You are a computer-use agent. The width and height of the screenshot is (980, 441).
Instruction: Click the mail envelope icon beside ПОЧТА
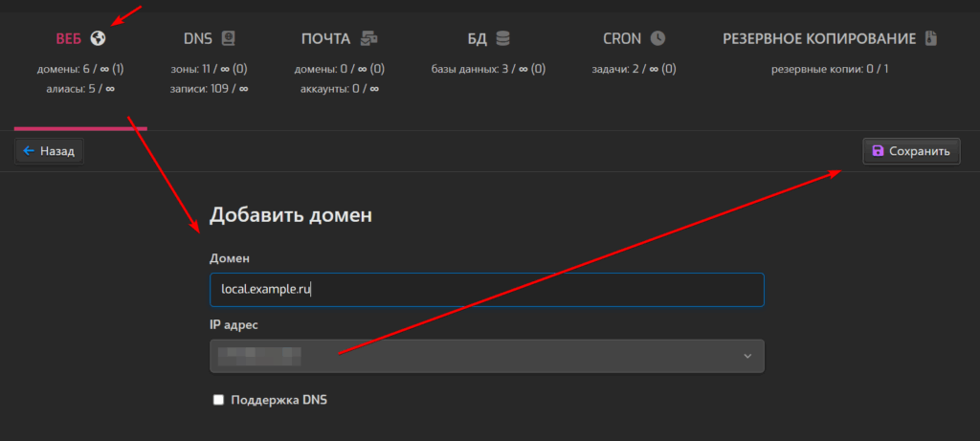click(368, 39)
